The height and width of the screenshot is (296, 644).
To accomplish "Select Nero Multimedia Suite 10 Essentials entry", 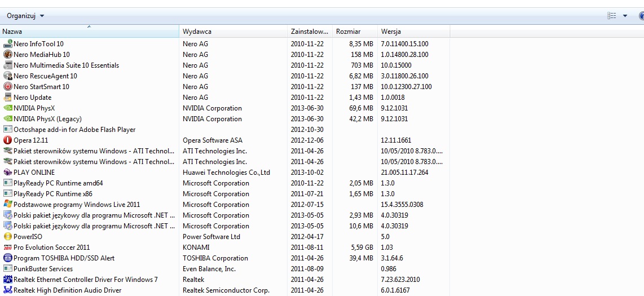I will pyautogui.click(x=66, y=65).
